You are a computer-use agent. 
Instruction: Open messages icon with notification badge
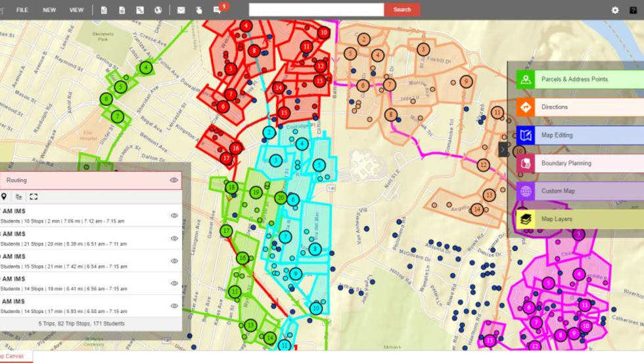coord(217,10)
